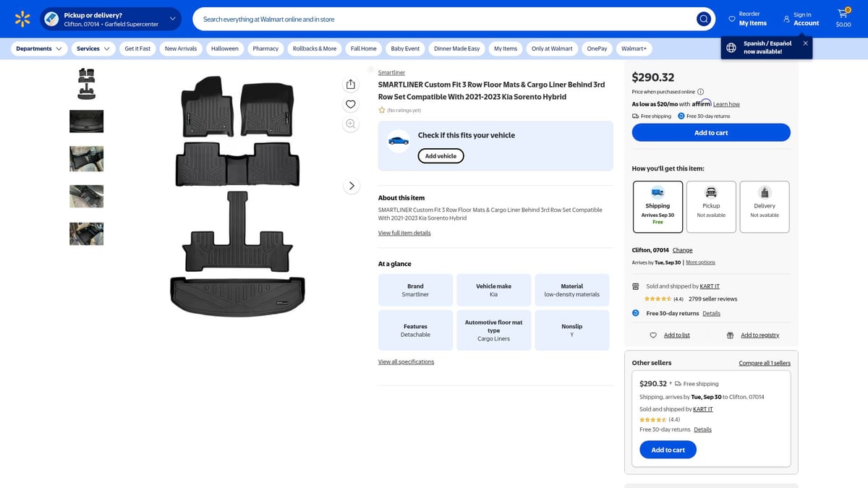Select the Delivery fulfillment option
Screen dimensions: 868x488
pyautogui.click(x=765, y=207)
